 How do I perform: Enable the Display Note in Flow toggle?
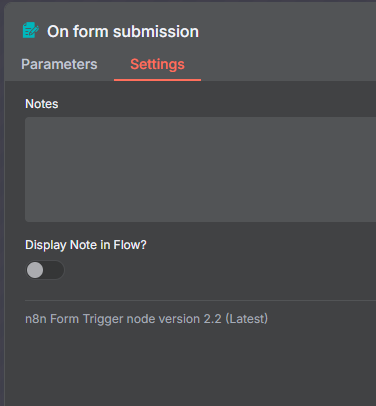pos(45,270)
